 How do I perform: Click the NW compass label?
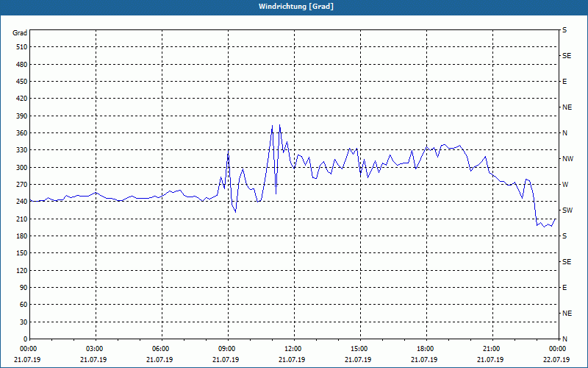point(567,159)
